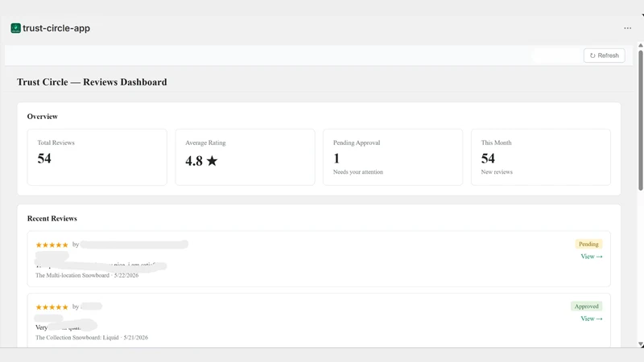644x362 pixels.
Task: Click the 1 value under Pending Approval
Action: (336, 158)
